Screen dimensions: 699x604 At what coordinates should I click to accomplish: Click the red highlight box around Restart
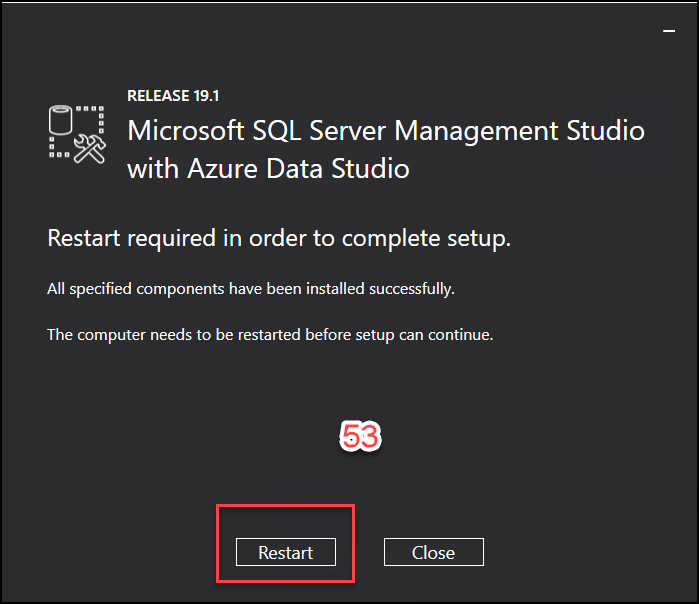coord(285,543)
